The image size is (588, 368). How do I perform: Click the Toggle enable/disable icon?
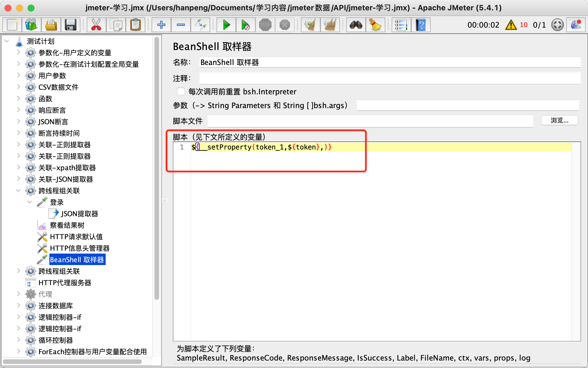(x=200, y=25)
